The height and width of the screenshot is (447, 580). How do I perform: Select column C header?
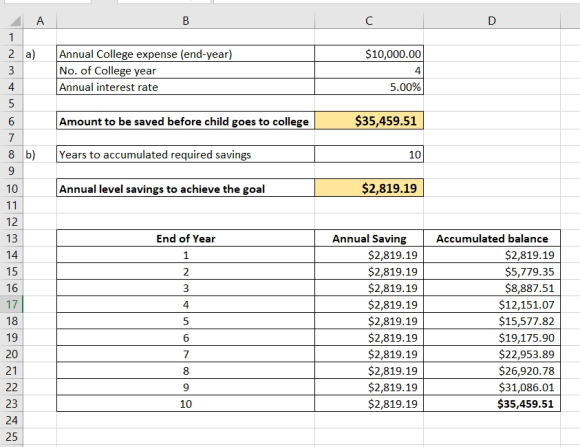tap(369, 21)
